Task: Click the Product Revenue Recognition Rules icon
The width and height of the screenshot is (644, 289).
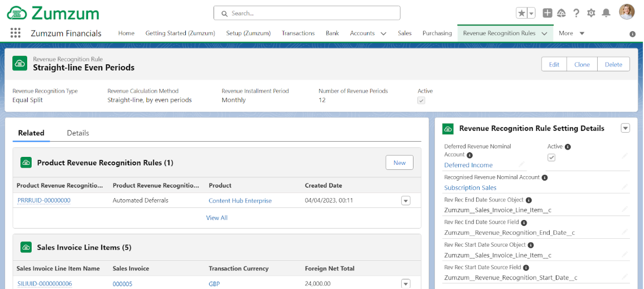Action: 27,163
